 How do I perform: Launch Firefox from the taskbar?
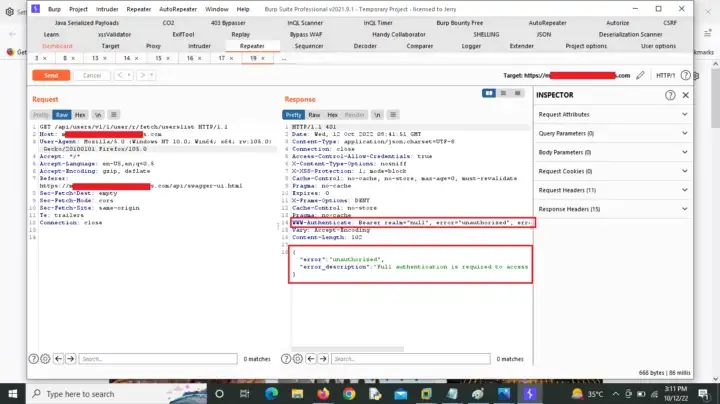click(323, 394)
